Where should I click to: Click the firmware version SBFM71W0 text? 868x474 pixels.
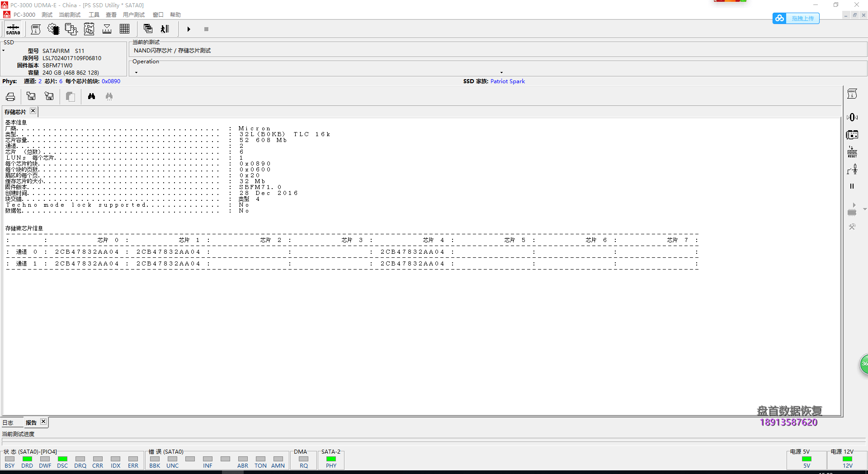[57, 66]
